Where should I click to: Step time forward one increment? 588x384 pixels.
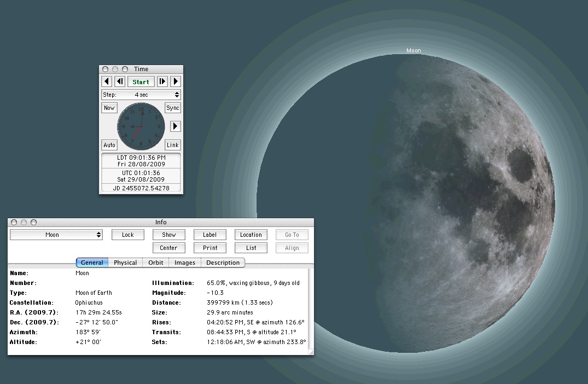(162, 82)
